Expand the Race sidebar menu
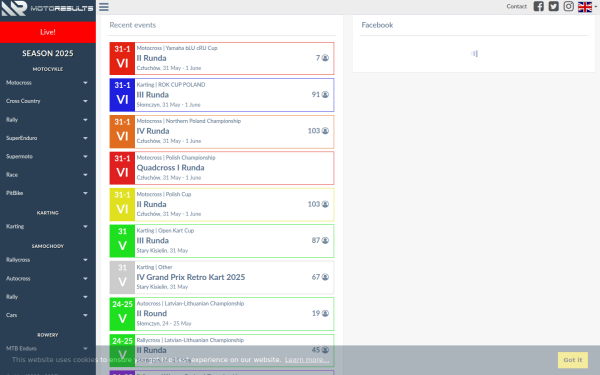Image resolution: width=600 pixels, height=375 pixels. [x=48, y=175]
